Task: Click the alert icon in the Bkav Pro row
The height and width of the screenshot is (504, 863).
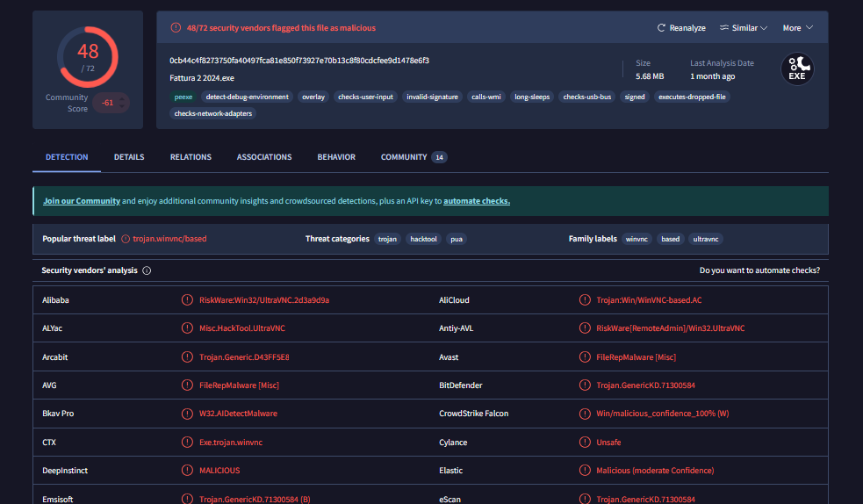Action: click(x=187, y=414)
